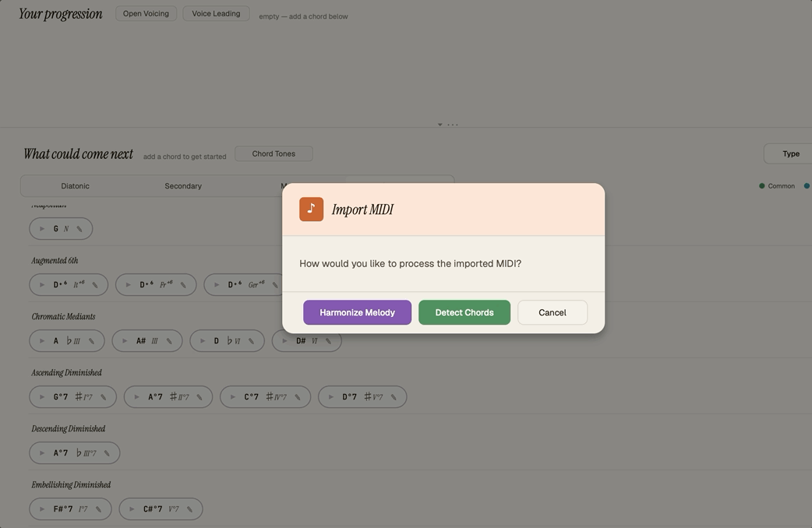Edit the A°7 #II°7 chord pencil

pyautogui.click(x=200, y=397)
